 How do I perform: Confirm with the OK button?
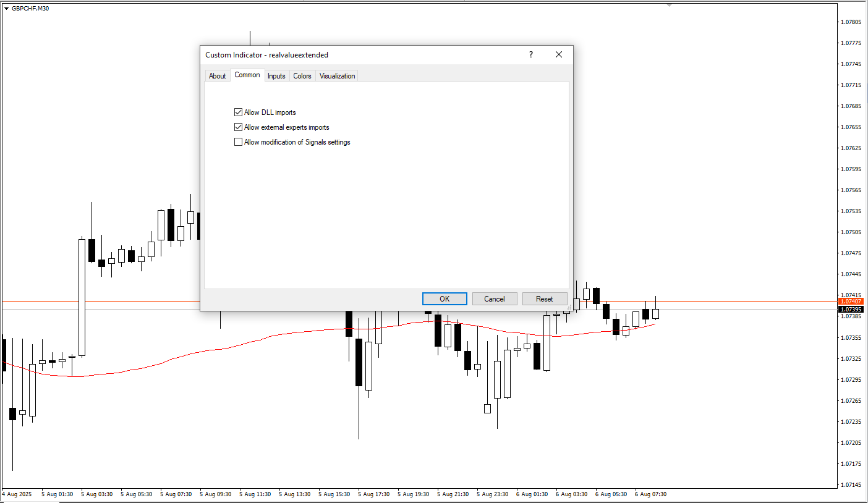(445, 298)
